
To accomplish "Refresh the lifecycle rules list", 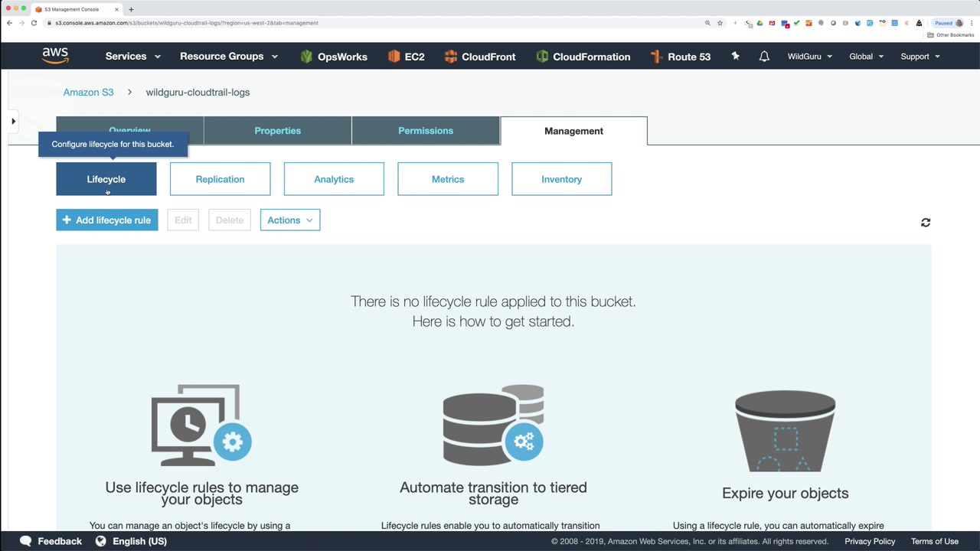I will pyautogui.click(x=926, y=222).
